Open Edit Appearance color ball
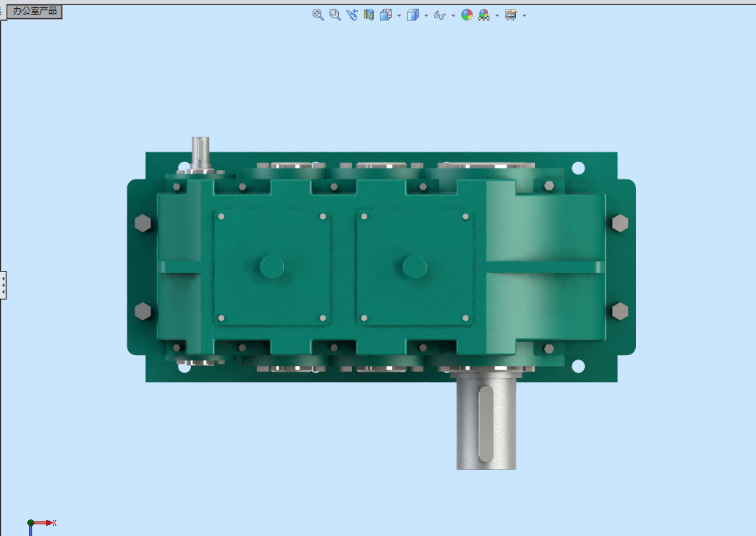The image size is (756, 536). (x=467, y=15)
